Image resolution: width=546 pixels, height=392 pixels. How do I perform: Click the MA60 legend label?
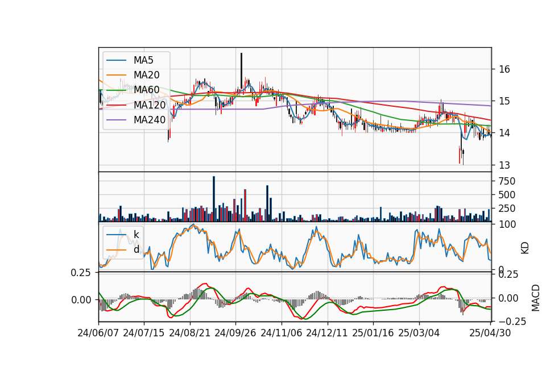point(146,90)
